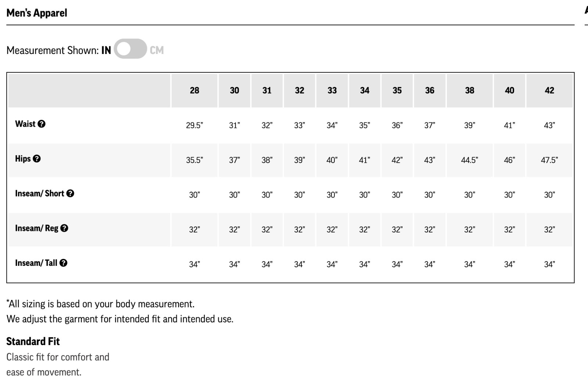This screenshot has height=380, width=588.
Task: Click the Men's Apparel section heading
Action: tap(37, 13)
